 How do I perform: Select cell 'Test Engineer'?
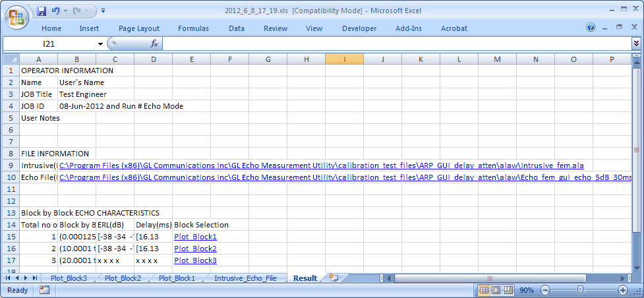coord(77,94)
